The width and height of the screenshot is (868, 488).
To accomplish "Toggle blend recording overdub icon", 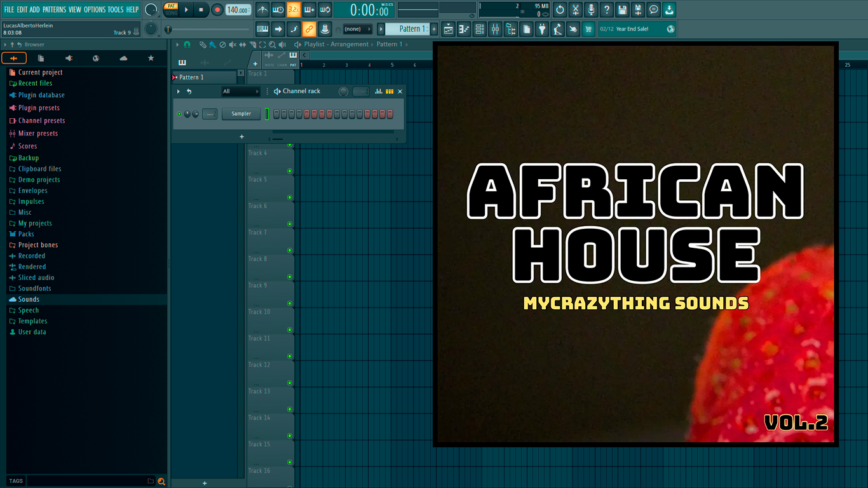I will click(309, 10).
